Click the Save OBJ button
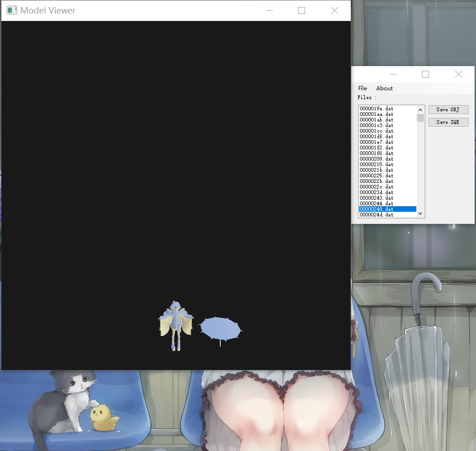 (448, 109)
